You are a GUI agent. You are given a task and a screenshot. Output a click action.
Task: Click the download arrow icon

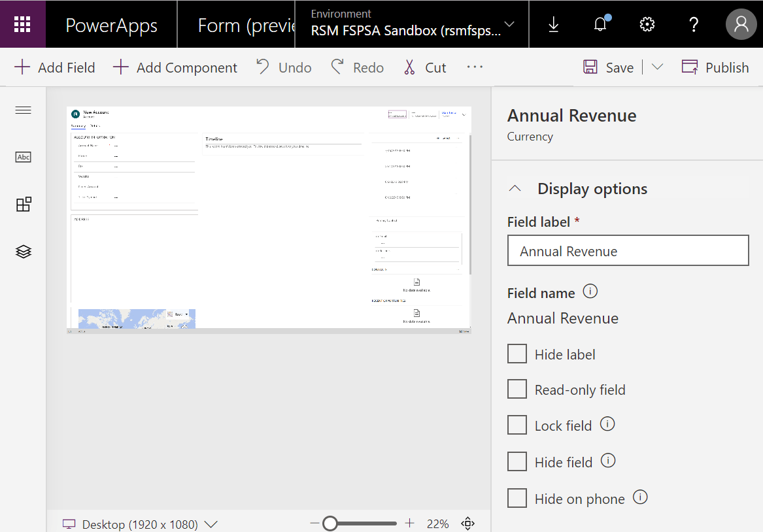pyautogui.click(x=553, y=24)
